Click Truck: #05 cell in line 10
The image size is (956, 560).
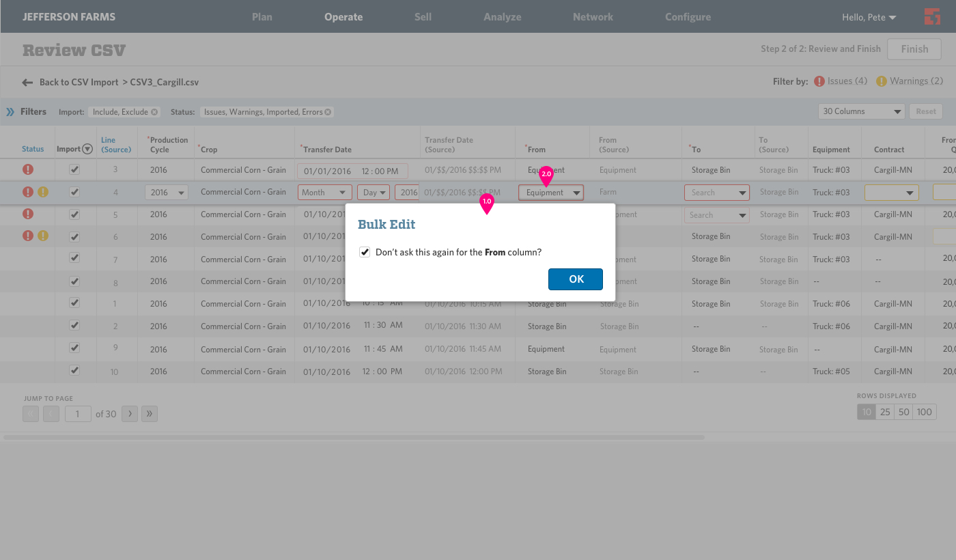(x=831, y=372)
